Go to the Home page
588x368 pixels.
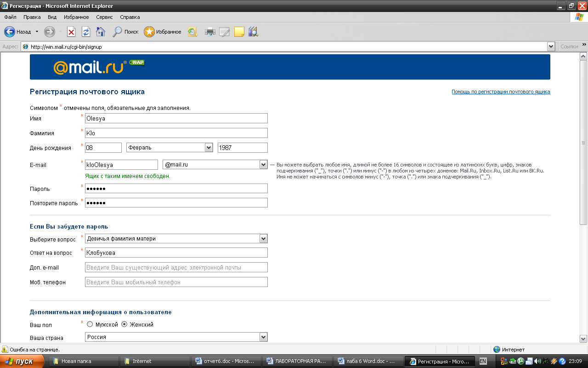[x=101, y=32]
